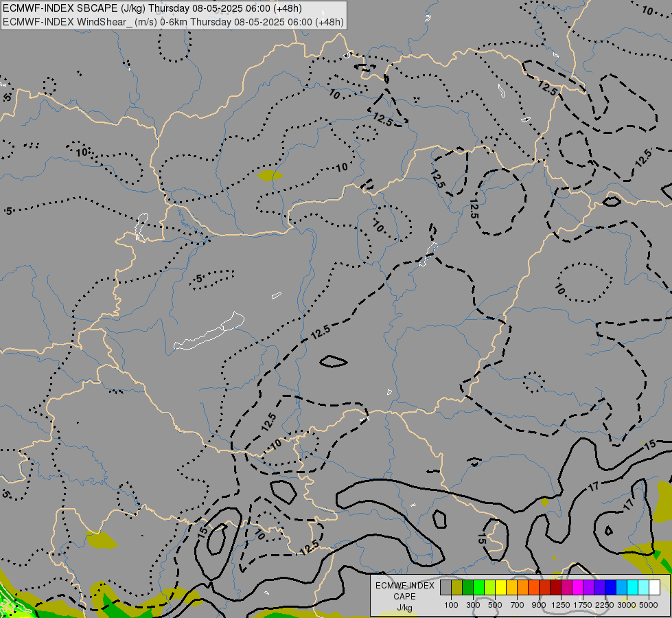The height and width of the screenshot is (618, 672).
Task: Select the gray swatch in CAPE legend
Action: [445, 587]
